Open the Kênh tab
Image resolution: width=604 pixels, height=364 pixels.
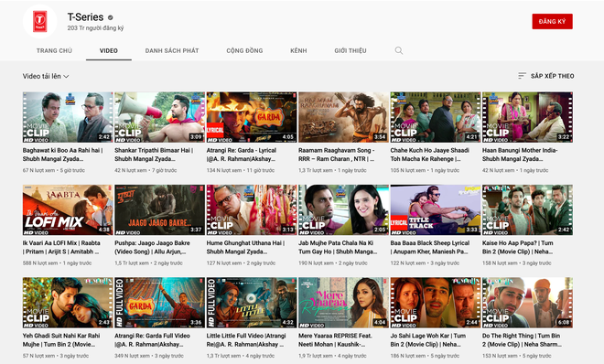click(x=298, y=50)
